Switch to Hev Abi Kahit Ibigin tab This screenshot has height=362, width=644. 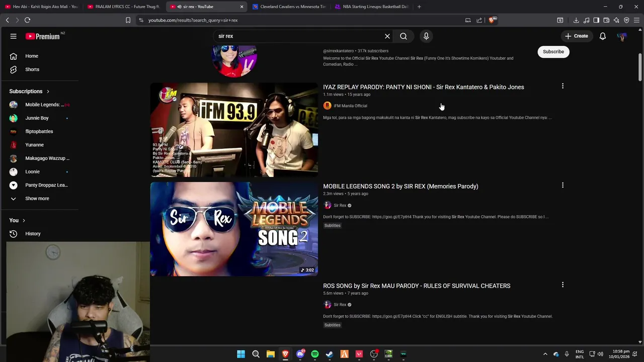pyautogui.click(x=41, y=7)
